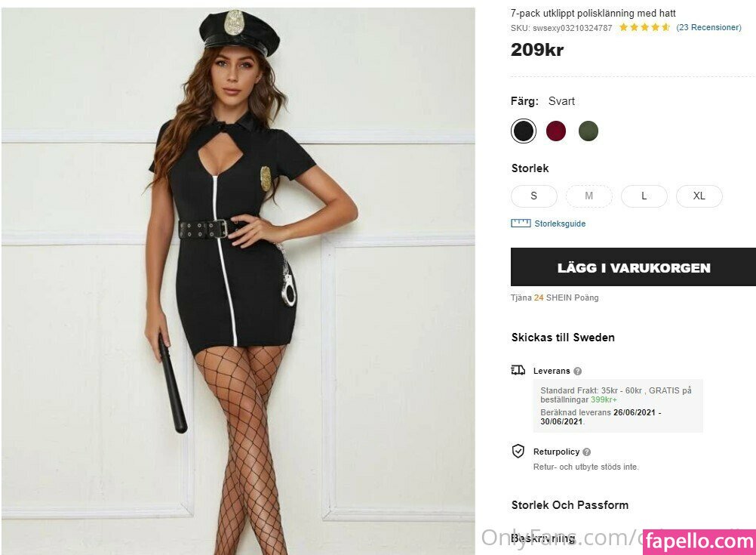Open the Storleksguide link
The image size is (756, 555).
pos(560,224)
